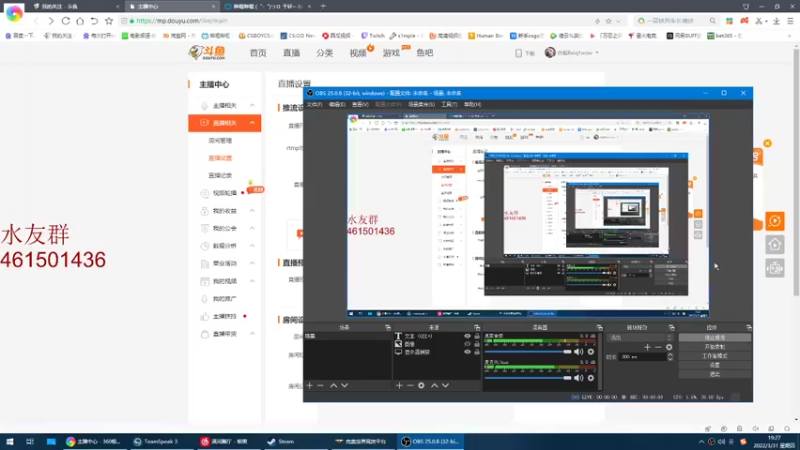Viewport: 800px width, 450px height.
Task: Switch to the first browser tab
Action: click(x=74, y=7)
